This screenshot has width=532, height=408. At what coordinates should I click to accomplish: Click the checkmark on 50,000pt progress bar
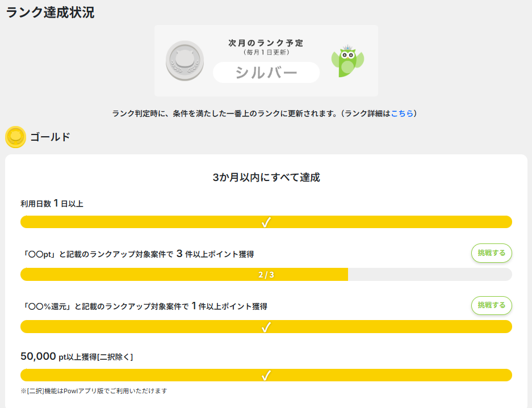click(265, 375)
